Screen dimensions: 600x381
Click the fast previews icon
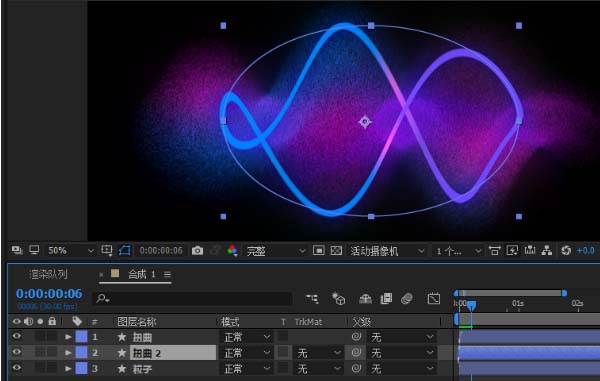tap(512, 251)
